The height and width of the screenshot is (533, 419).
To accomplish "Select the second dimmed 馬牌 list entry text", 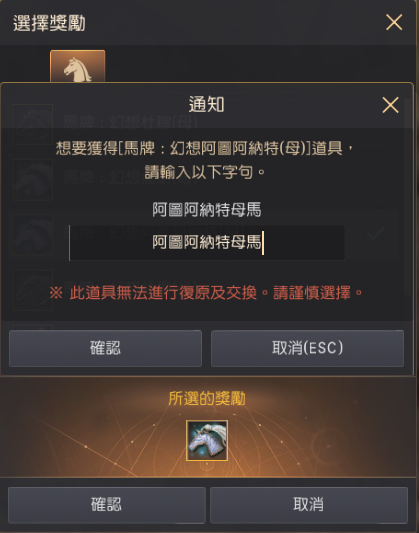I will click(x=130, y=177).
